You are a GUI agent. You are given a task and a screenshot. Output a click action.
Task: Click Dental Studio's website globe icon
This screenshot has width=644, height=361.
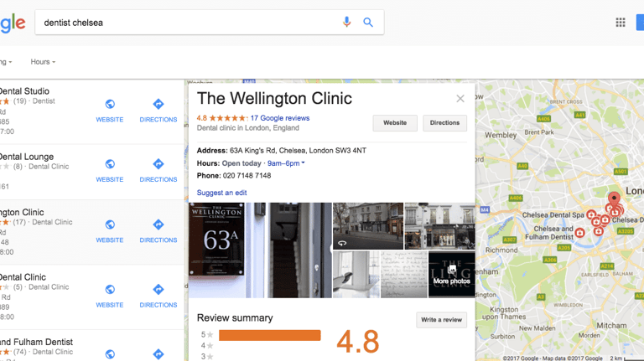coord(110,104)
